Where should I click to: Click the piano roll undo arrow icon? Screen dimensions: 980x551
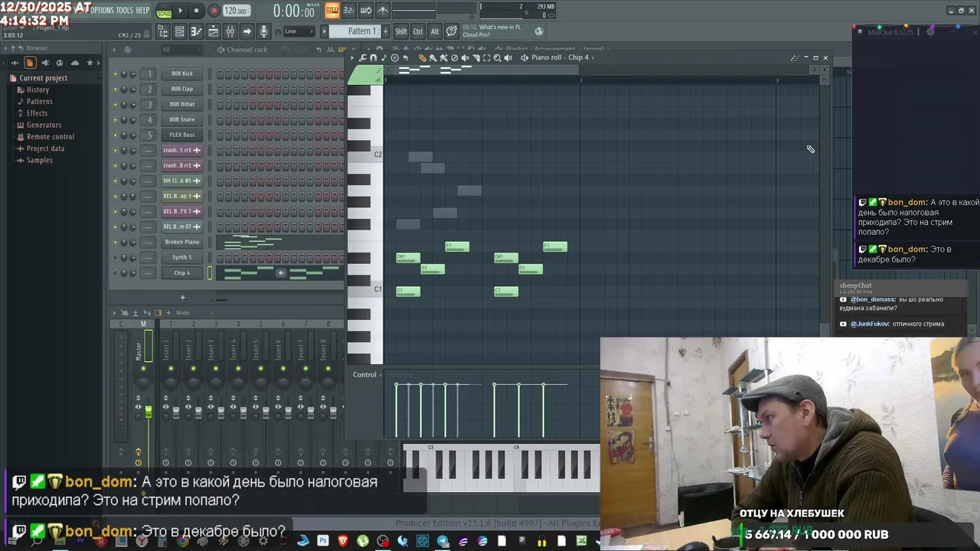point(405,57)
